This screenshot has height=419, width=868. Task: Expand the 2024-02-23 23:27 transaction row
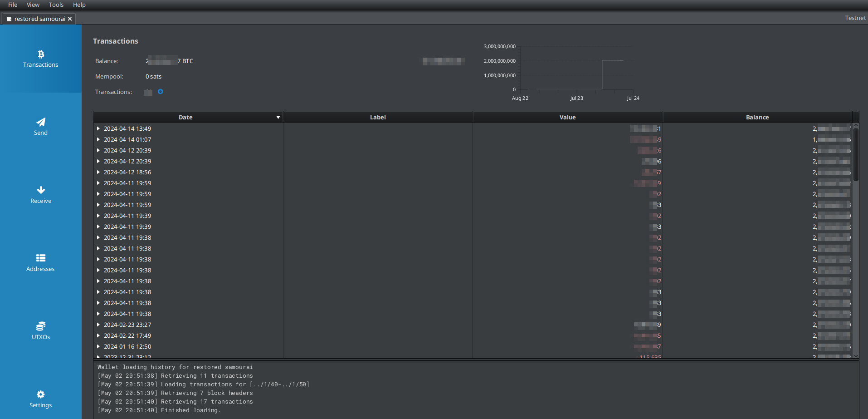coord(98,325)
